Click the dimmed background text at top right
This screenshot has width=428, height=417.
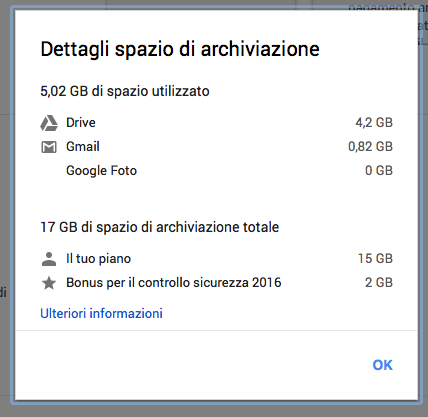point(388,7)
